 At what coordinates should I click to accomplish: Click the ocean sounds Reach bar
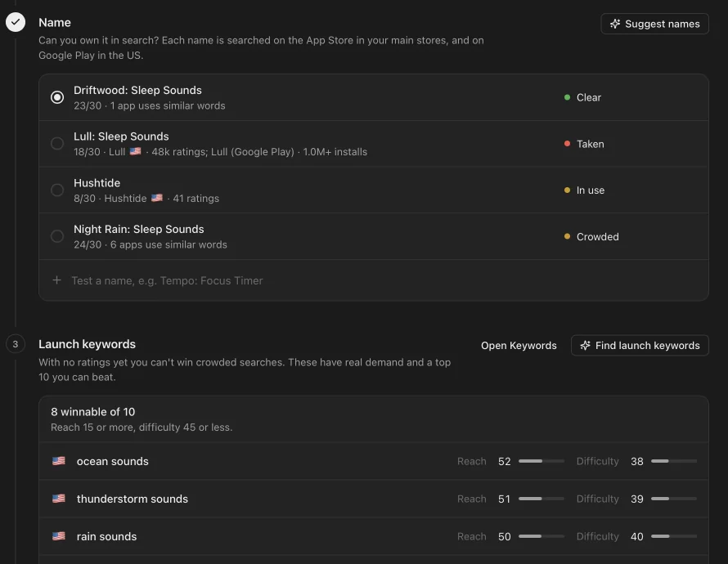tap(542, 461)
